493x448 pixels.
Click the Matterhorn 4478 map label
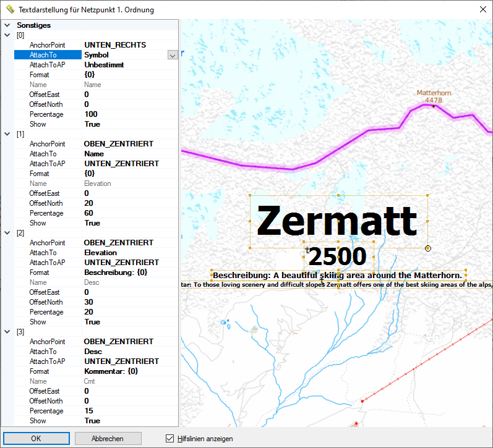434,96
